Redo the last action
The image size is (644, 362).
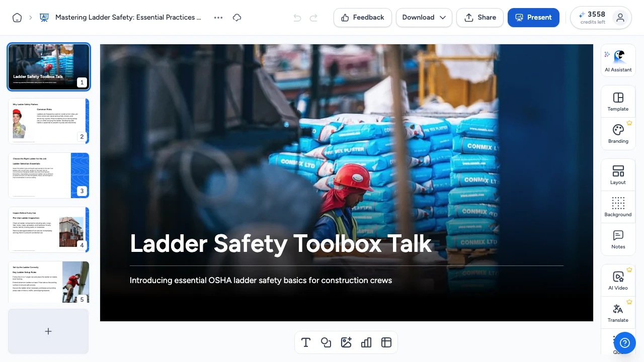pyautogui.click(x=313, y=18)
